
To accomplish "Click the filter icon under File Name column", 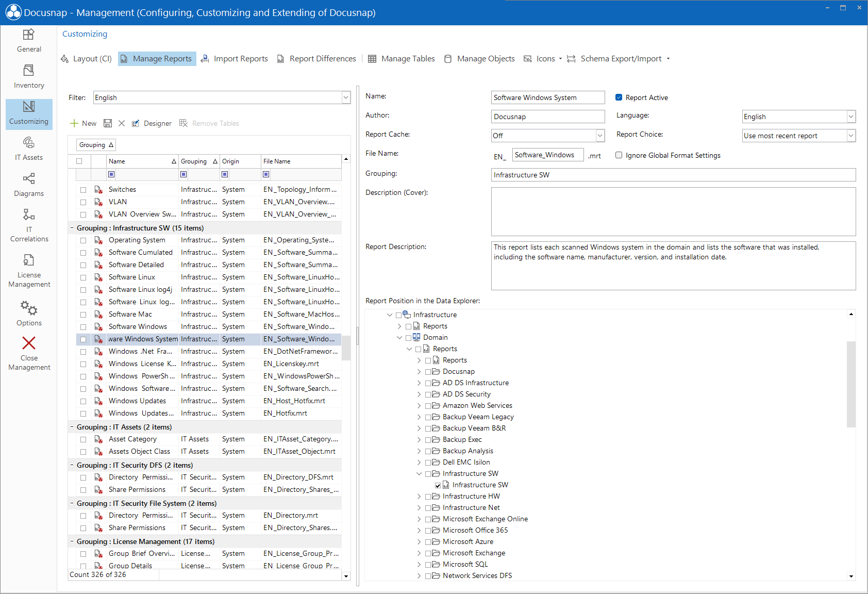I will pyautogui.click(x=266, y=174).
